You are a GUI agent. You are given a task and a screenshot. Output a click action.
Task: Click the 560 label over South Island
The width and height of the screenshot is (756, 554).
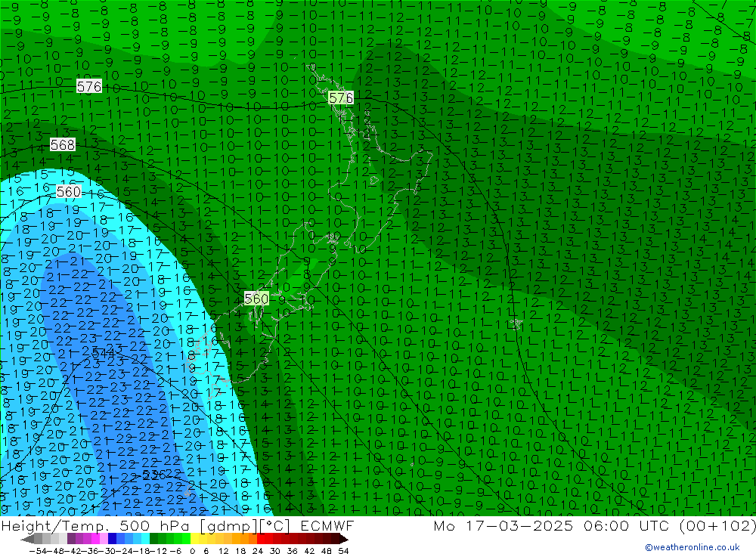click(x=256, y=299)
